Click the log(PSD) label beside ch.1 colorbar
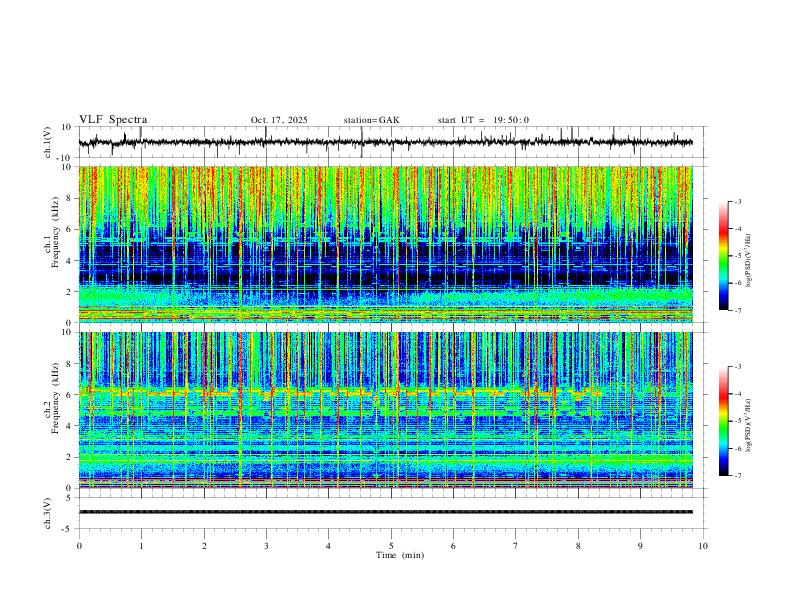 coord(748,260)
